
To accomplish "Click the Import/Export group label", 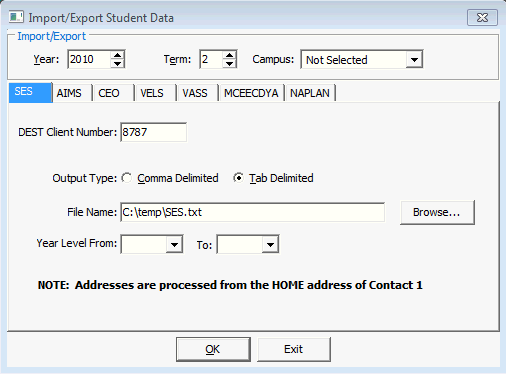I will coord(51,36).
